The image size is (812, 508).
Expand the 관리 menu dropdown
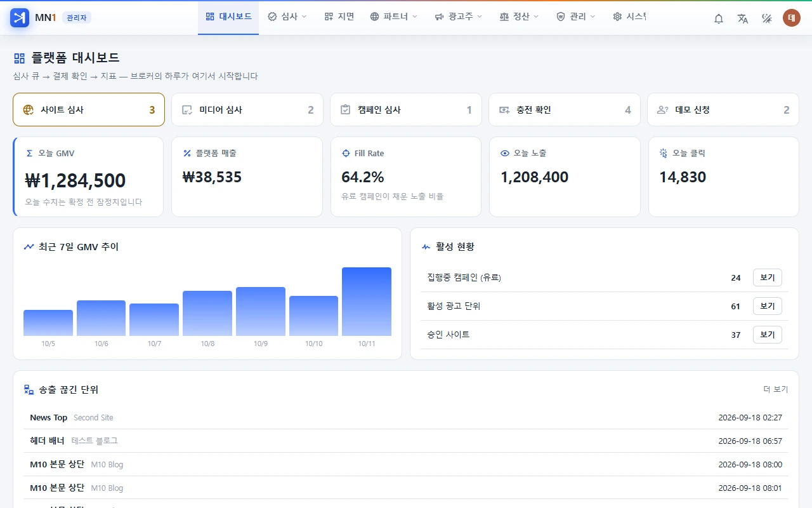tap(576, 17)
